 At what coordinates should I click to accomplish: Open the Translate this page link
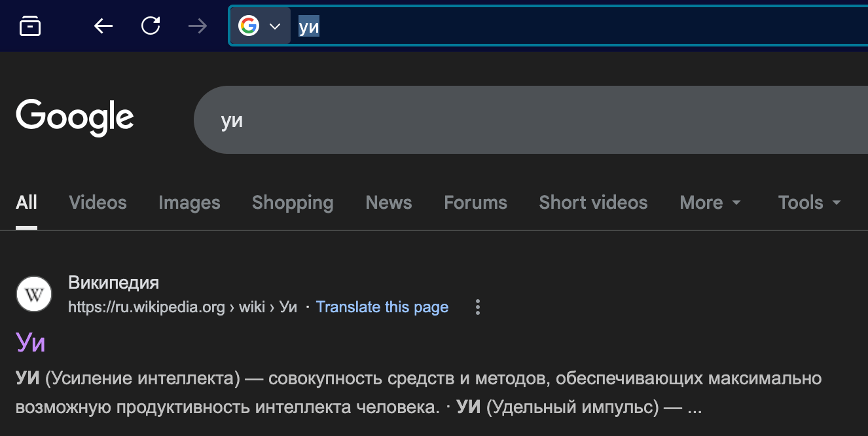pyautogui.click(x=382, y=307)
